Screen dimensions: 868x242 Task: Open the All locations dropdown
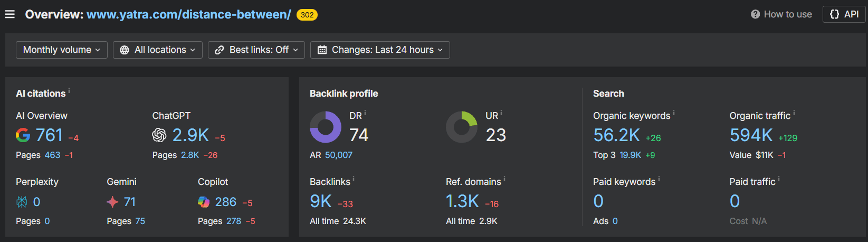(x=158, y=50)
